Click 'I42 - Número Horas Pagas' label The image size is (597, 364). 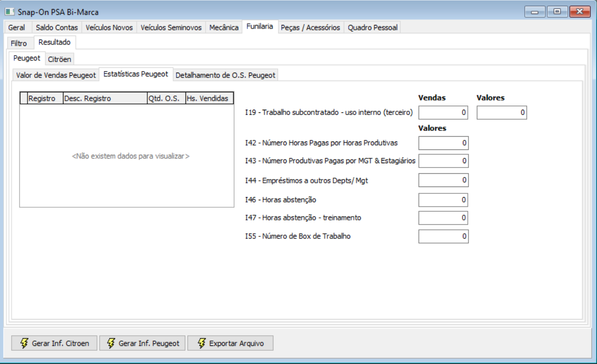tap(322, 143)
